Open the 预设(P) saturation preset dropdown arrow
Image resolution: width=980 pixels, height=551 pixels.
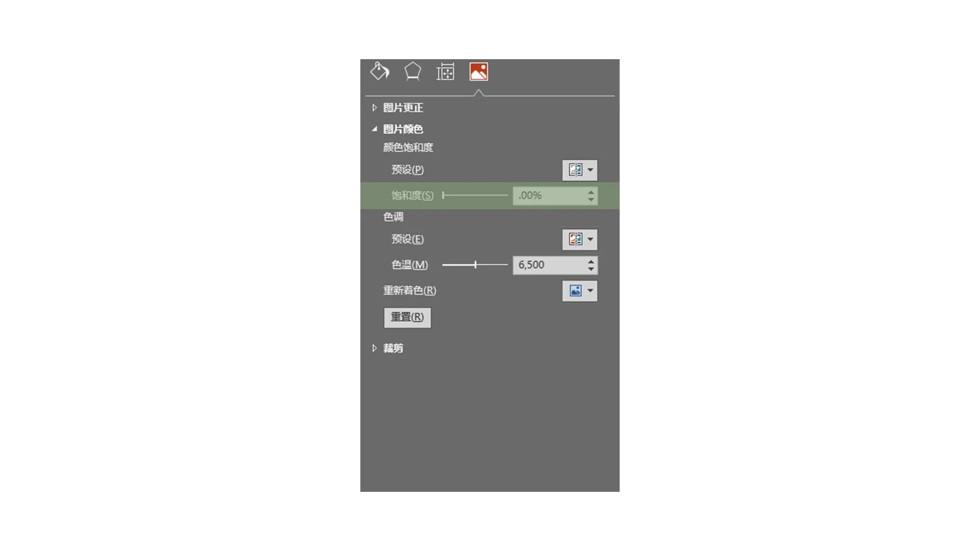coord(590,170)
